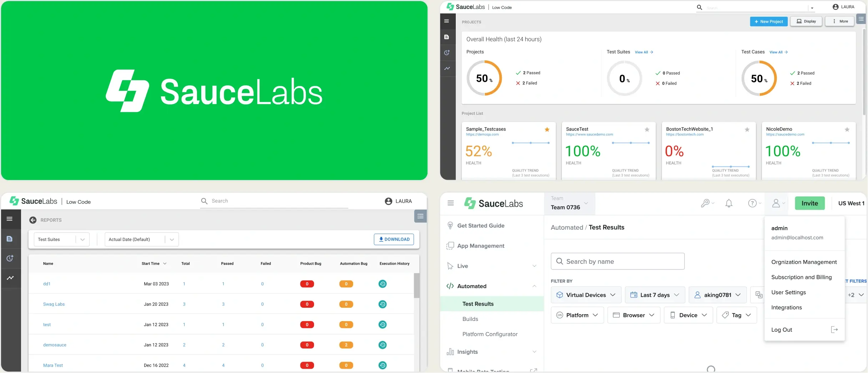The height and width of the screenshot is (373, 868).
Task: Star the SauceTest project card
Action: pos(647,129)
